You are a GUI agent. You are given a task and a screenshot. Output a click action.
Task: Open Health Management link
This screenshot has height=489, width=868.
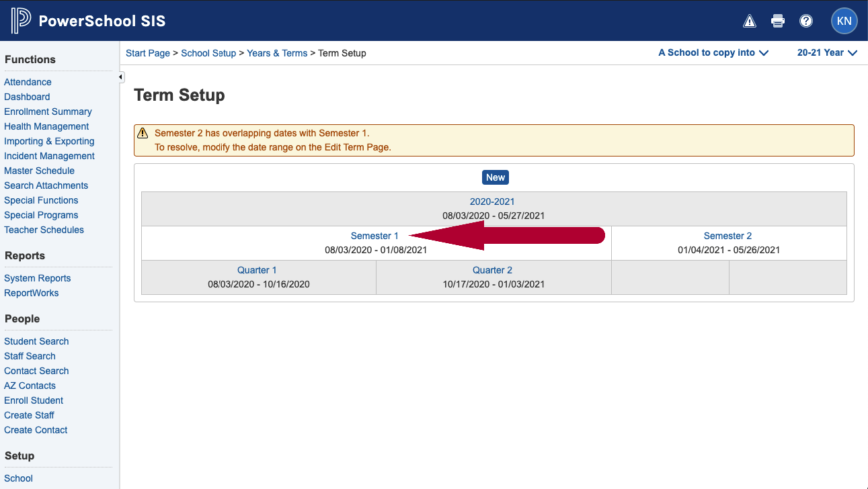click(46, 126)
